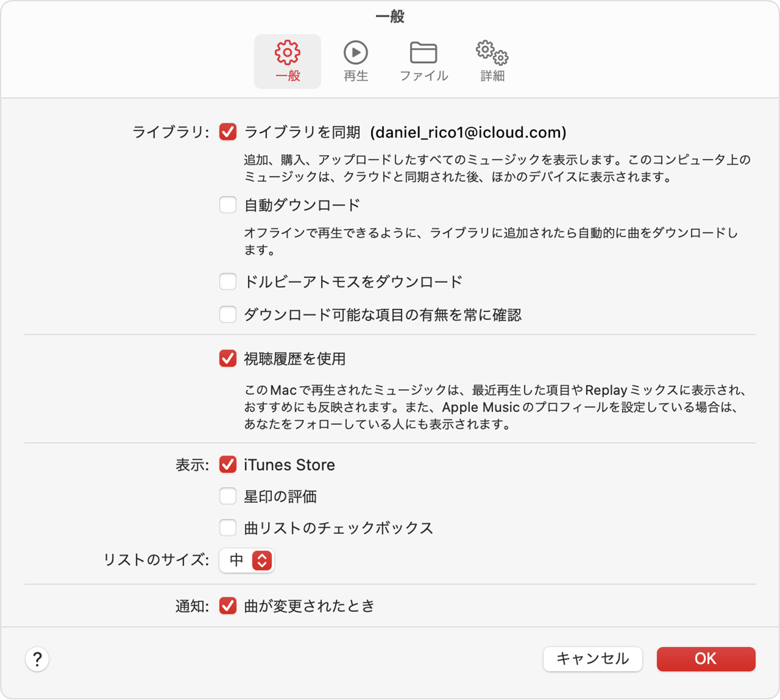Toggle the 曲が変更されたとき notification
The height and width of the screenshot is (700, 780).
228,606
